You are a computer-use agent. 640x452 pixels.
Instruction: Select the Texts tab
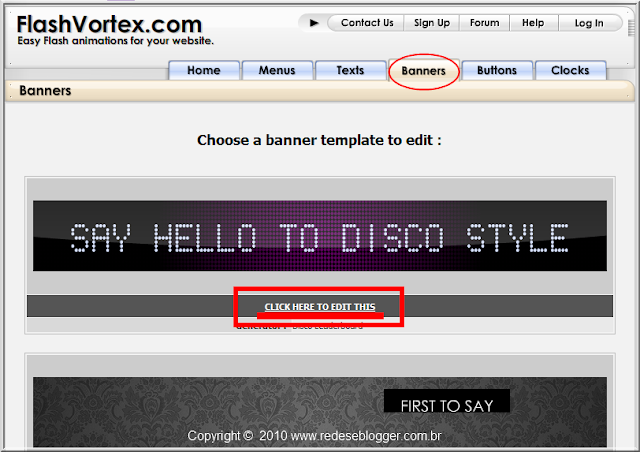click(350, 70)
